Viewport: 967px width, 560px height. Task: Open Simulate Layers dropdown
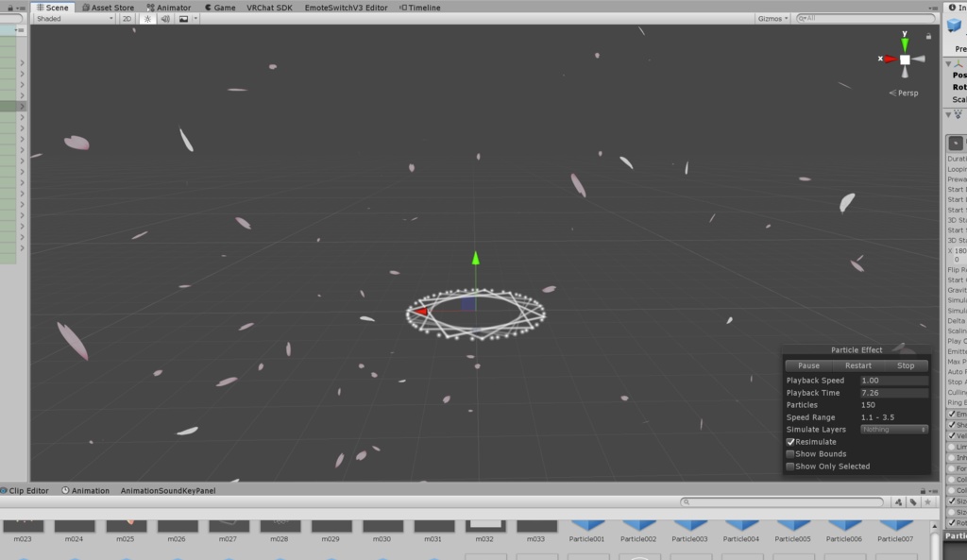pos(893,430)
